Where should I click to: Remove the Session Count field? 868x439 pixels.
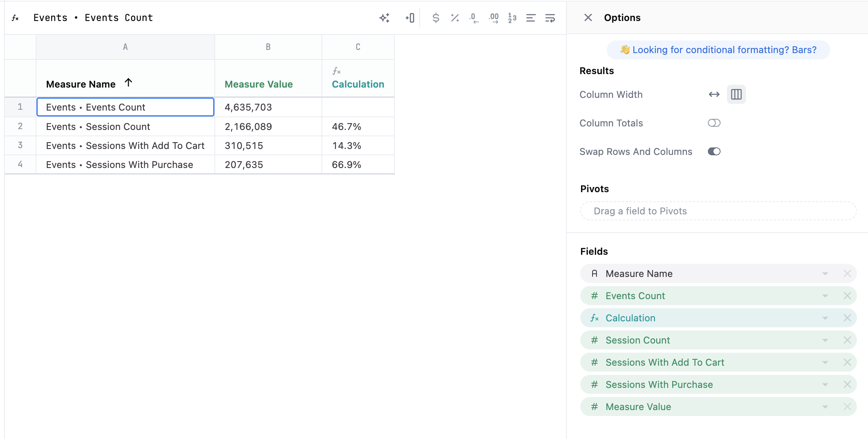coord(847,340)
